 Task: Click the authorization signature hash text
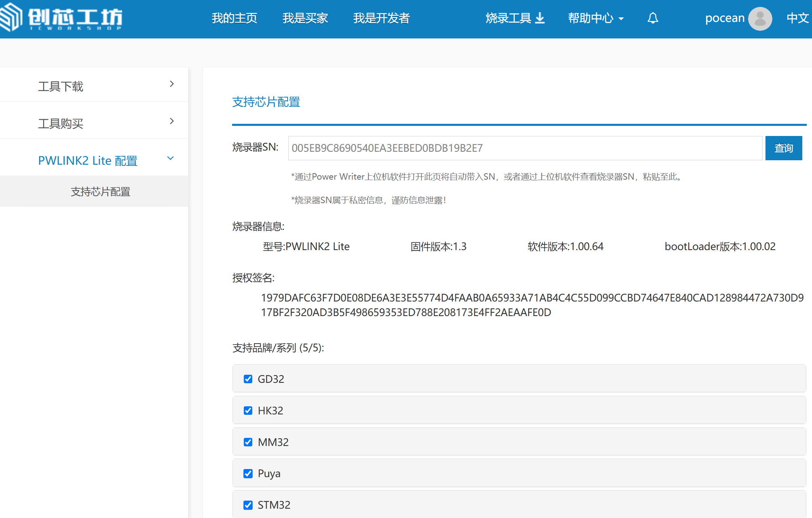click(532, 305)
